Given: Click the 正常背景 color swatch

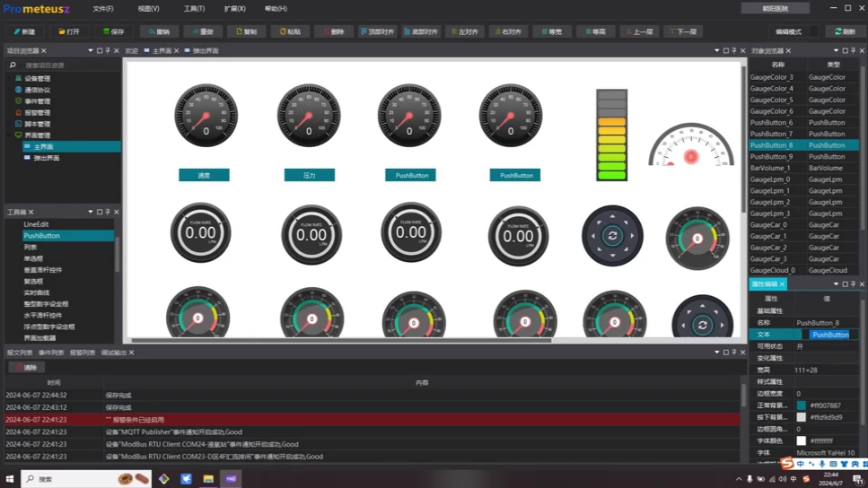Looking at the screenshot, I should click(x=801, y=405).
